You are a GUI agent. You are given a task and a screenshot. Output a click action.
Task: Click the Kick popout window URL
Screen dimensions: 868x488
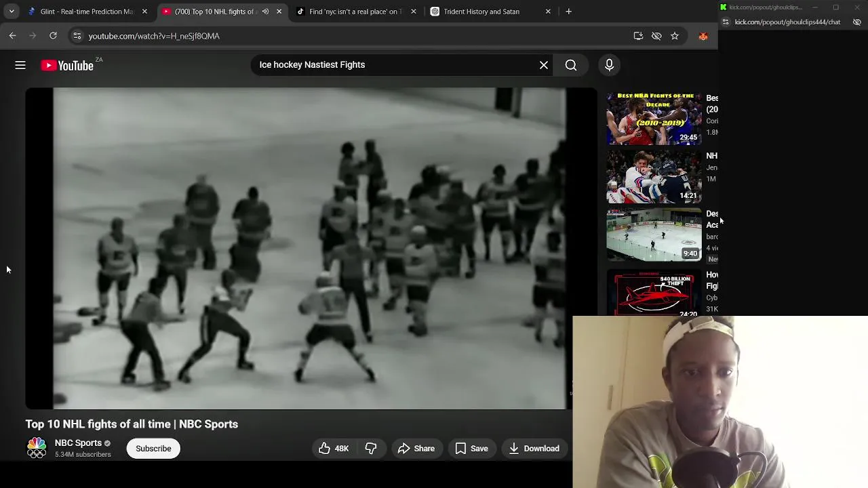pos(787,22)
